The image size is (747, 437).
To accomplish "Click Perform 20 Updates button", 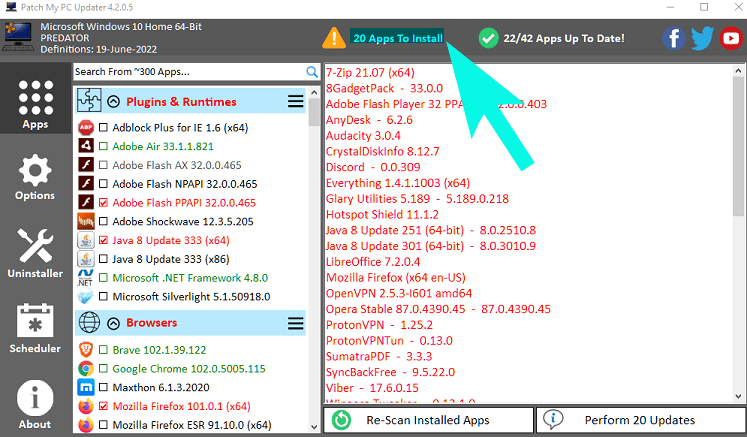I will 640,420.
